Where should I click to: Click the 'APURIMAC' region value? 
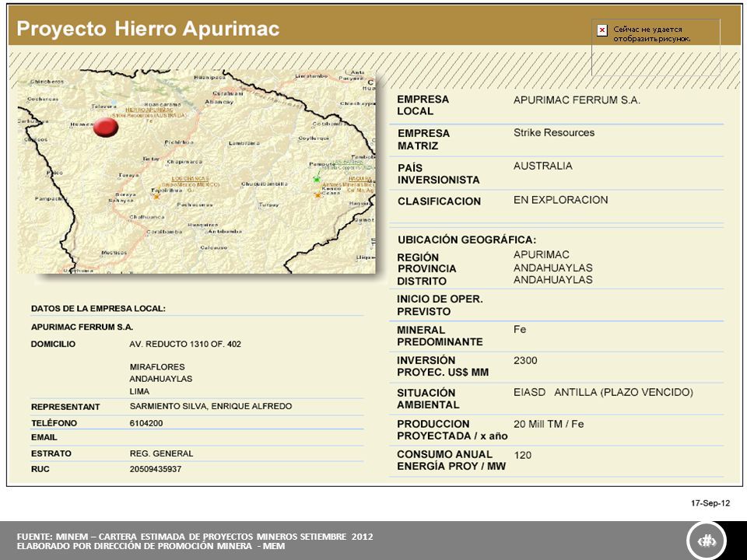(542, 255)
